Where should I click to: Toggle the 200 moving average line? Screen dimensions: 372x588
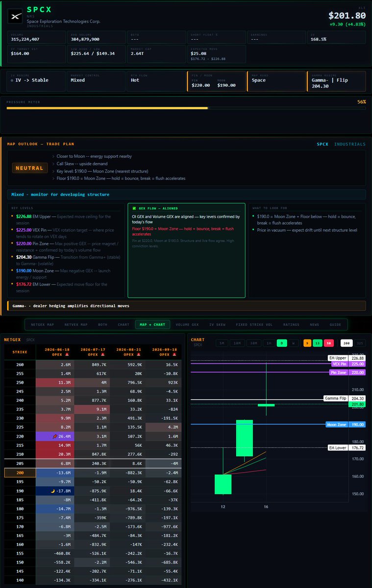(346, 343)
